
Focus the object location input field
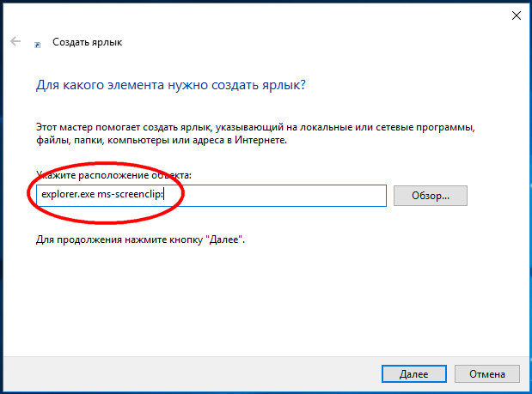(x=211, y=196)
